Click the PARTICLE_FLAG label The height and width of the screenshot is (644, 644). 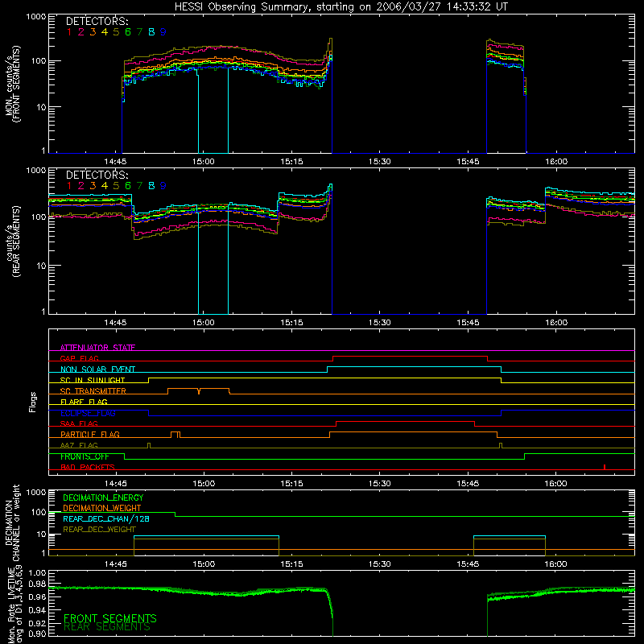pos(90,435)
